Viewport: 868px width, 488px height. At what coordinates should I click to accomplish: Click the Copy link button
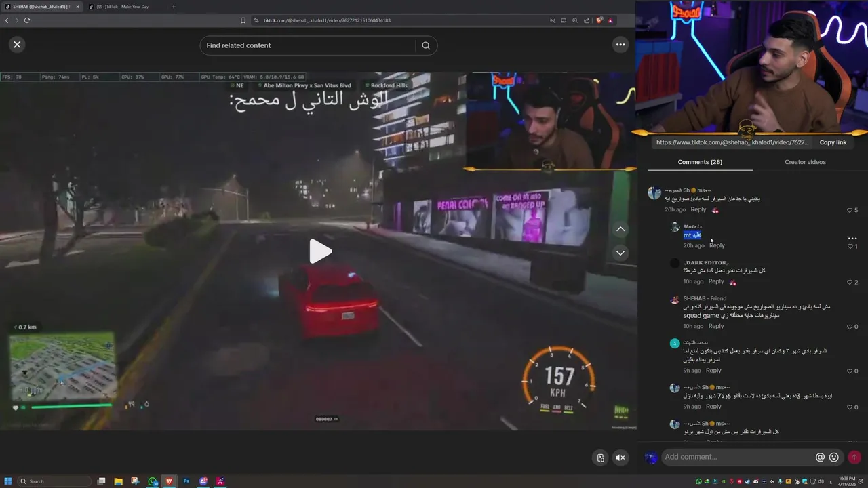[x=833, y=142]
